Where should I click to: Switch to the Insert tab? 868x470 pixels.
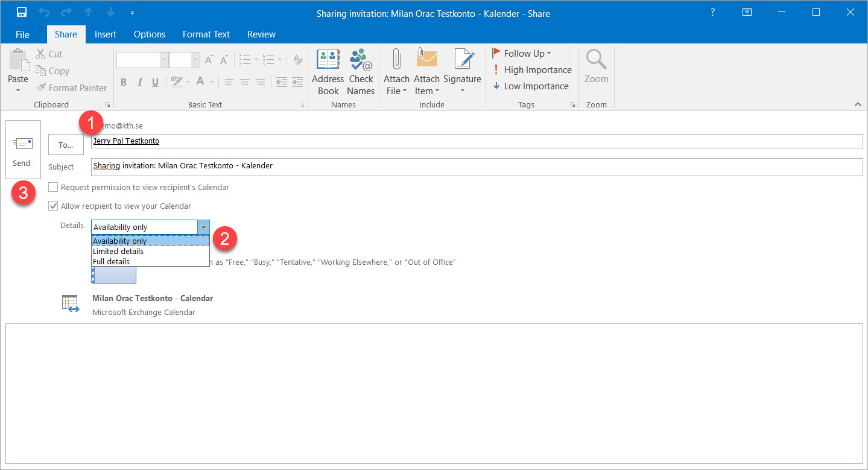106,34
